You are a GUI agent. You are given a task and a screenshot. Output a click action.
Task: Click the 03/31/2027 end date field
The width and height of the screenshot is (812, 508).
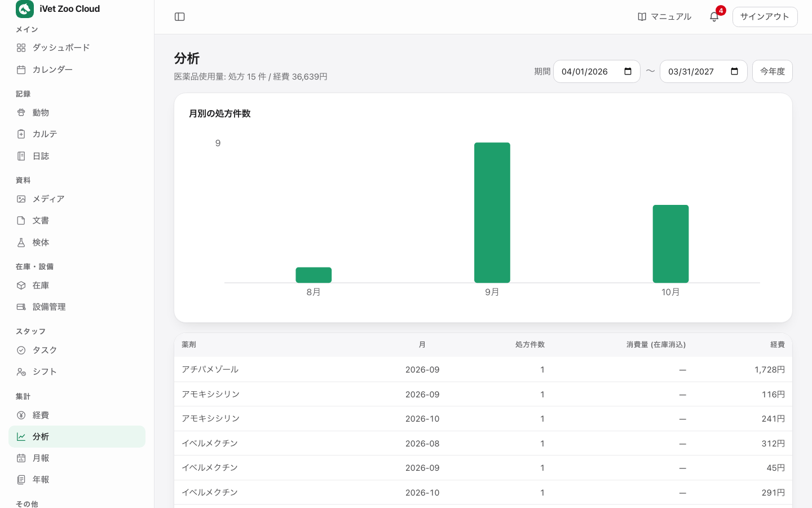(x=703, y=72)
